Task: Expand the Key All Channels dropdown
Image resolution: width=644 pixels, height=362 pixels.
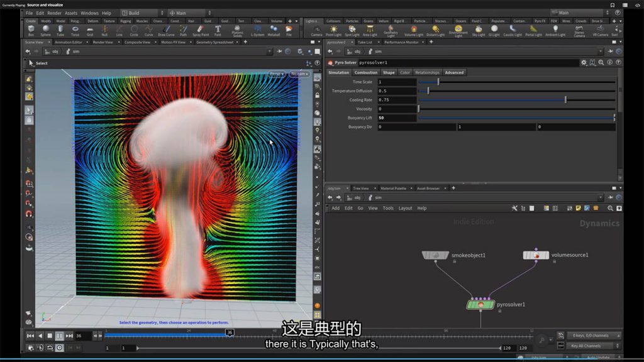Action: [594, 346]
